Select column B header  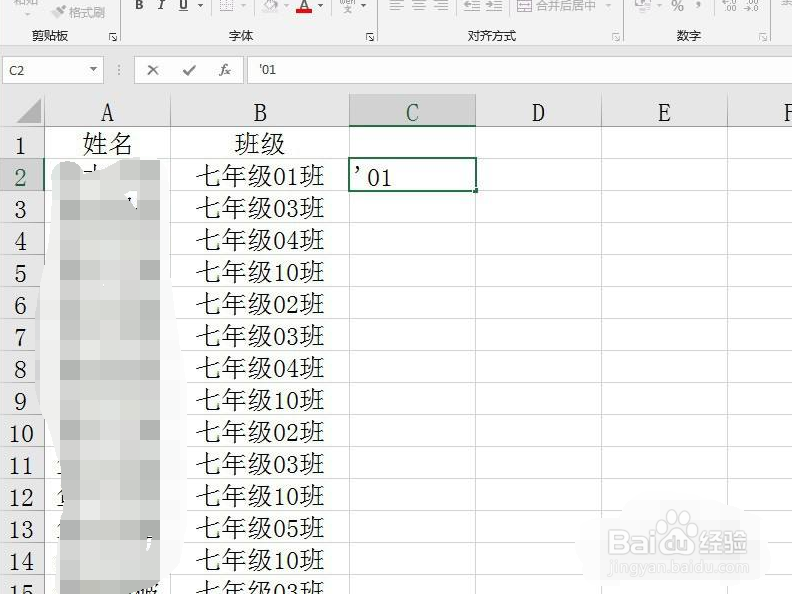tap(260, 112)
